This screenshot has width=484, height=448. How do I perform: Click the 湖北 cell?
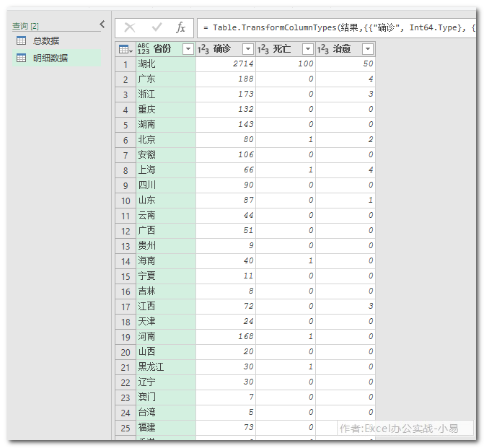166,64
